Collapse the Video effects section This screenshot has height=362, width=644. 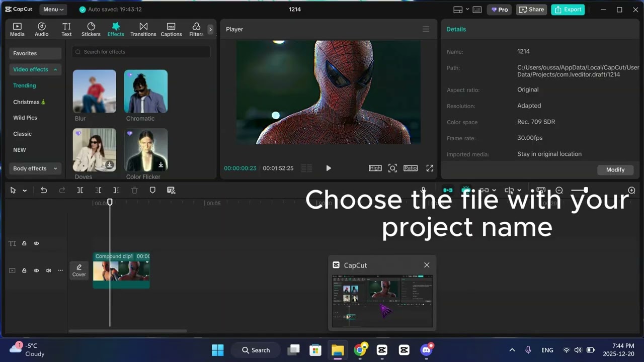click(35, 69)
